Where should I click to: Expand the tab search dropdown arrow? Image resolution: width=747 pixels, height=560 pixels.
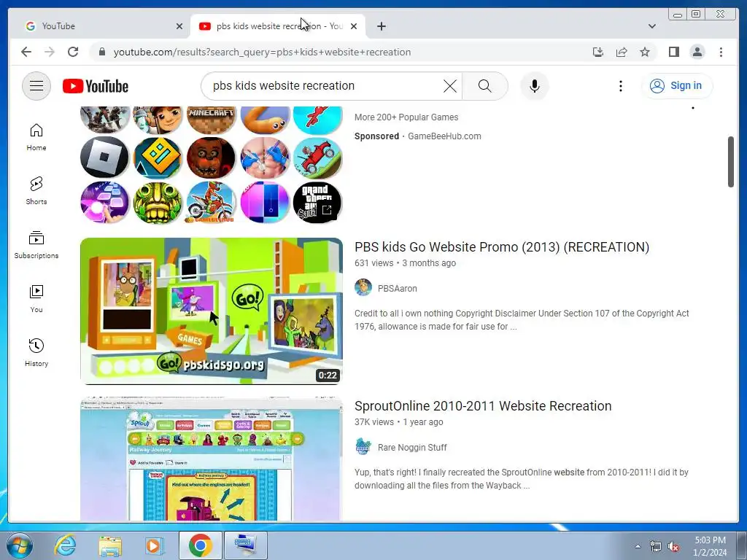[651, 26]
